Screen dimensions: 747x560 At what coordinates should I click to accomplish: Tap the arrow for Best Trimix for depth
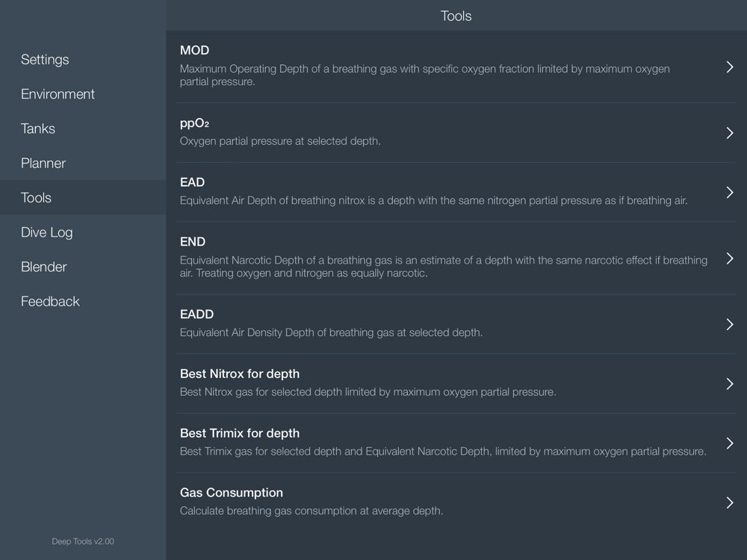(730, 444)
